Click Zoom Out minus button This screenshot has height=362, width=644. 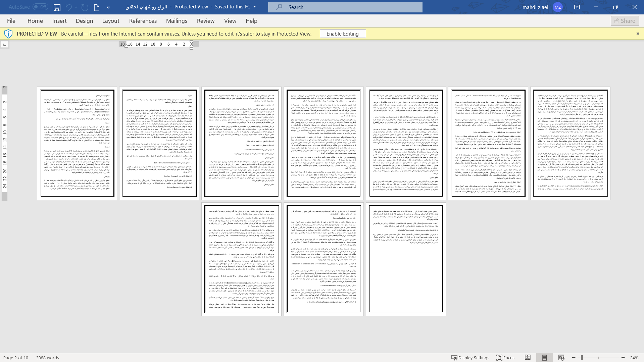point(574,358)
